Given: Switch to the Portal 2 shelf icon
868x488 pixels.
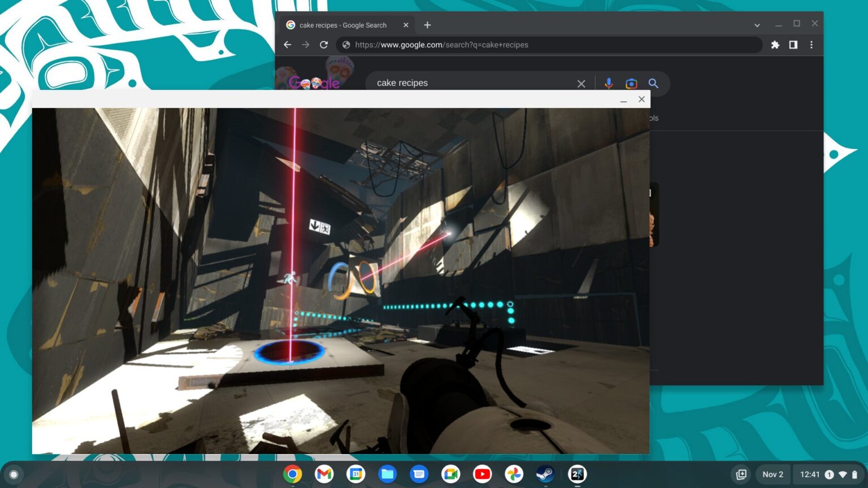Looking at the screenshot, I should pos(576,474).
